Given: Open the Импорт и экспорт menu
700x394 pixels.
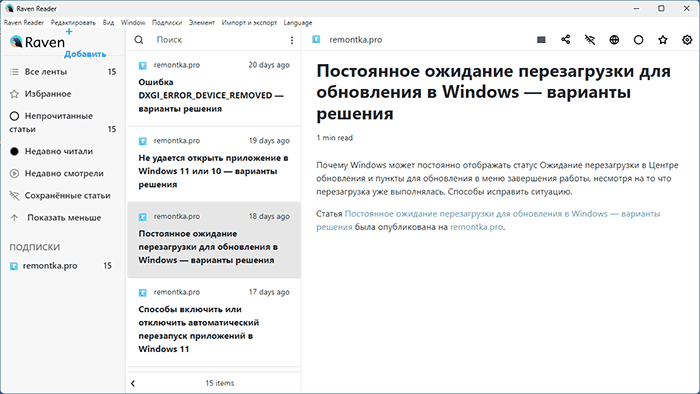Looking at the screenshot, I should [x=249, y=23].
